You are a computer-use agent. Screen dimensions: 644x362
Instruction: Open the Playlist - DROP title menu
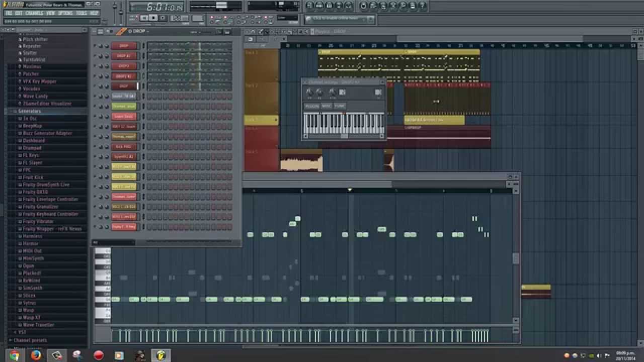tap(332, 32)
